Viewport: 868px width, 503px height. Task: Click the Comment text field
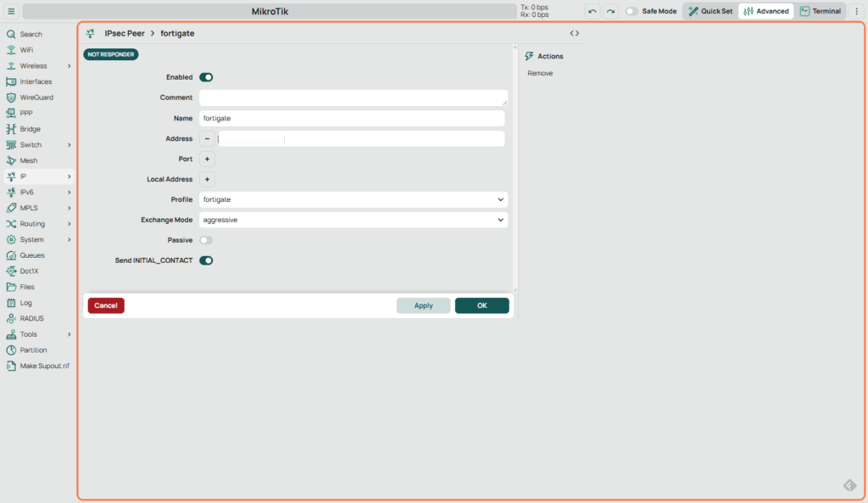click(x=353, y=98)
